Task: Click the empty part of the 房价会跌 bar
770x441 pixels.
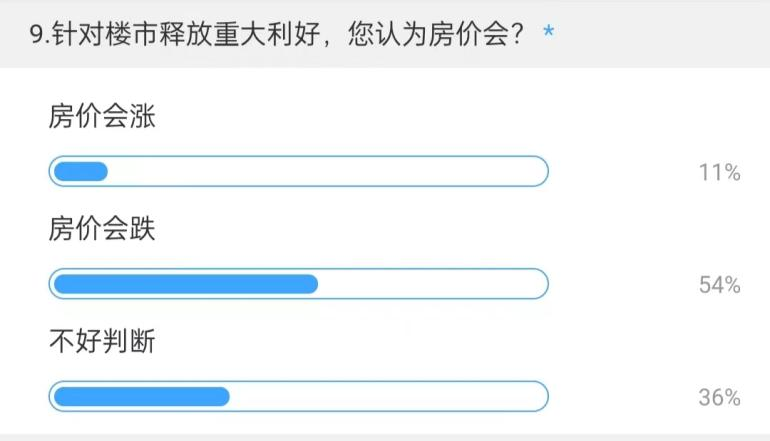Action: click(x=430, y=284)
